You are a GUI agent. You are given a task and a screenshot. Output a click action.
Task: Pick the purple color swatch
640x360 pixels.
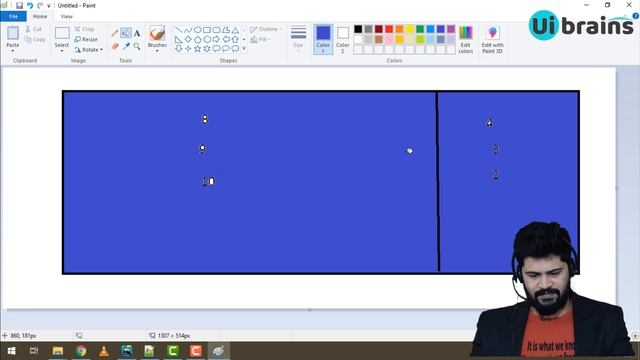pos(451,29)
